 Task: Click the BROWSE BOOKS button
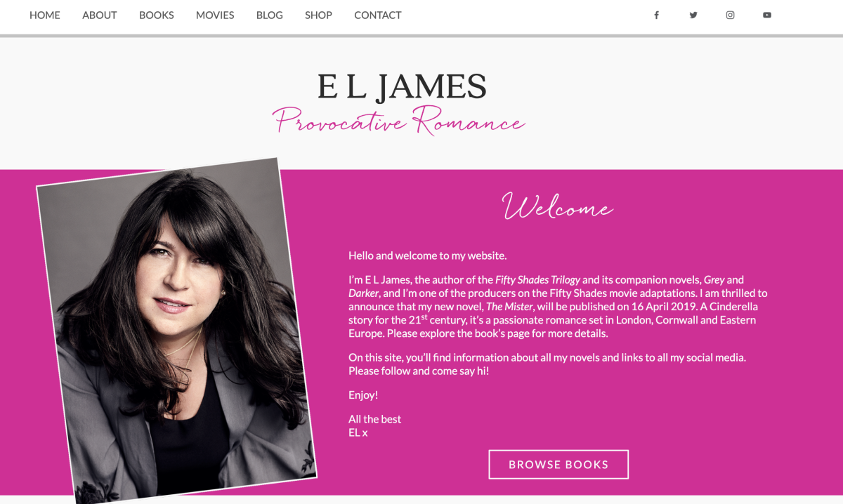pyautogui.click(x=558, y=464)
